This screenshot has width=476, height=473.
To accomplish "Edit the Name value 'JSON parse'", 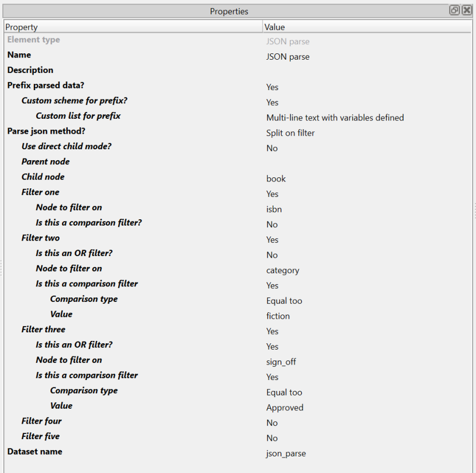I will [288, 57].
